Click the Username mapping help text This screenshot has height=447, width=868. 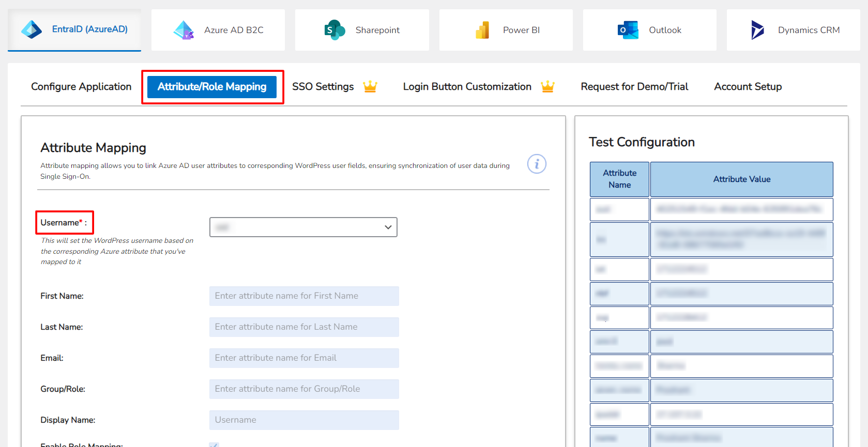click(x=117, y=251)
